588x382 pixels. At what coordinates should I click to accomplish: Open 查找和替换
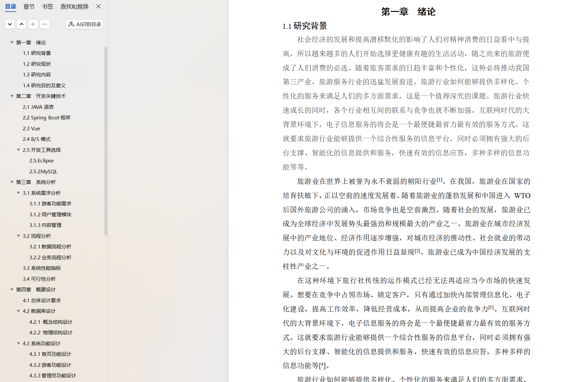(x=74, y=6)
